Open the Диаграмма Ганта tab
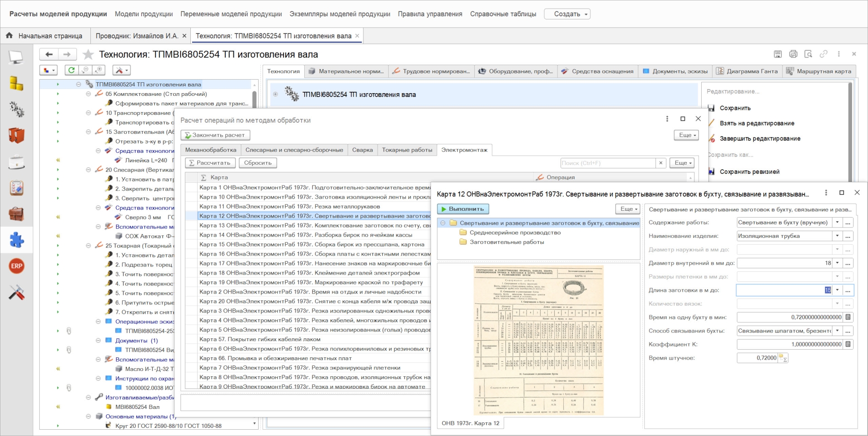This screenshot has height=436, width=868. click(748, 71)
